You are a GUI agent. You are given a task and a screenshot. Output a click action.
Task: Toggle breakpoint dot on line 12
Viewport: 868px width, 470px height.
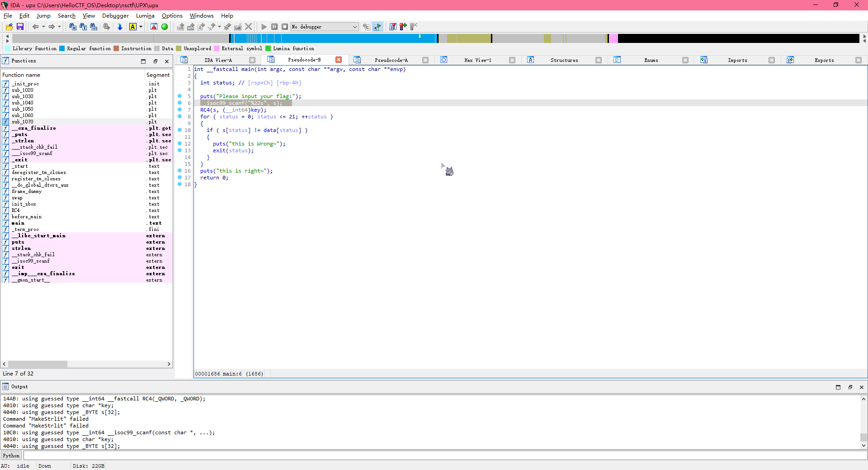(180, 144)
